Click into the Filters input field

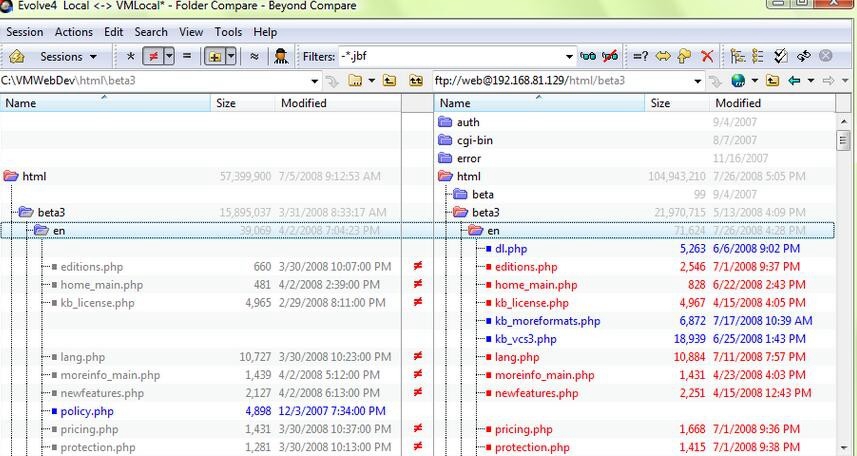452,56
